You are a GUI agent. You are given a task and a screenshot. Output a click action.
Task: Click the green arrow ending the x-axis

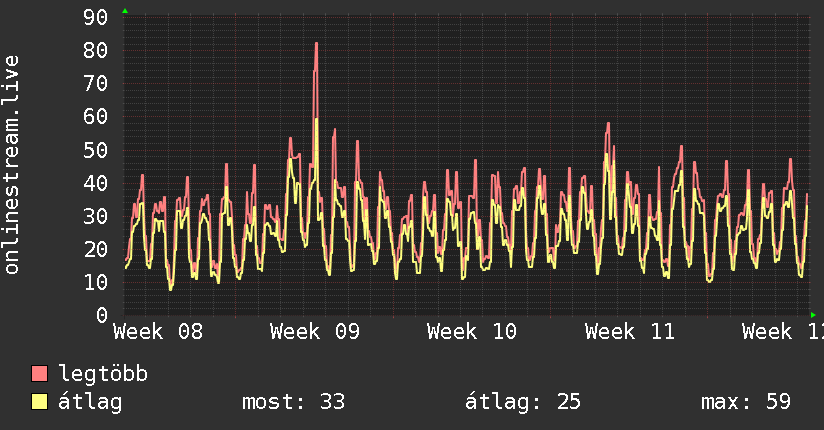point(813,315)
